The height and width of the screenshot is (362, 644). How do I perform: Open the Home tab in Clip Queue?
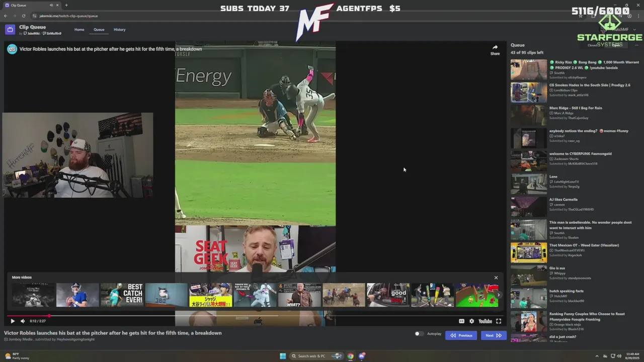coord(79,30)
